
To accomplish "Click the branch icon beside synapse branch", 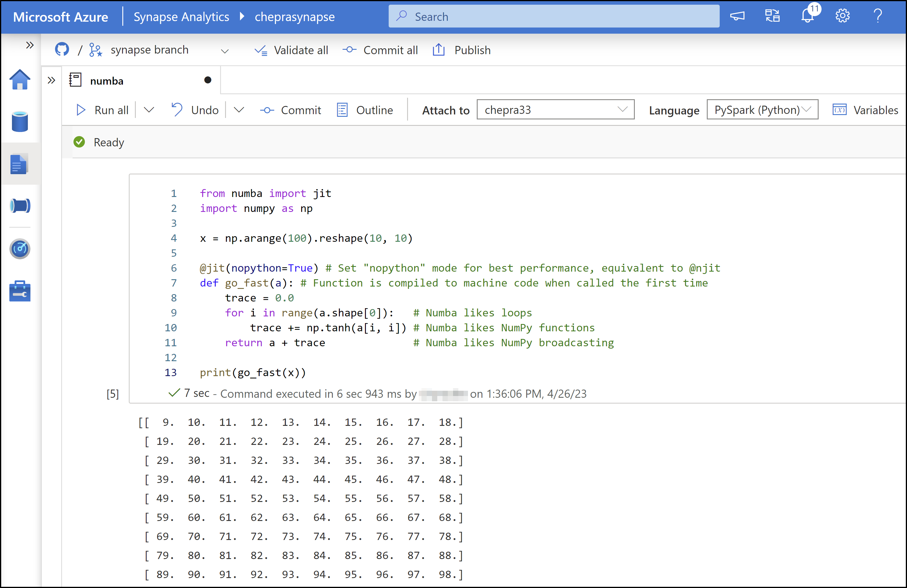I will tap(96, 50).
